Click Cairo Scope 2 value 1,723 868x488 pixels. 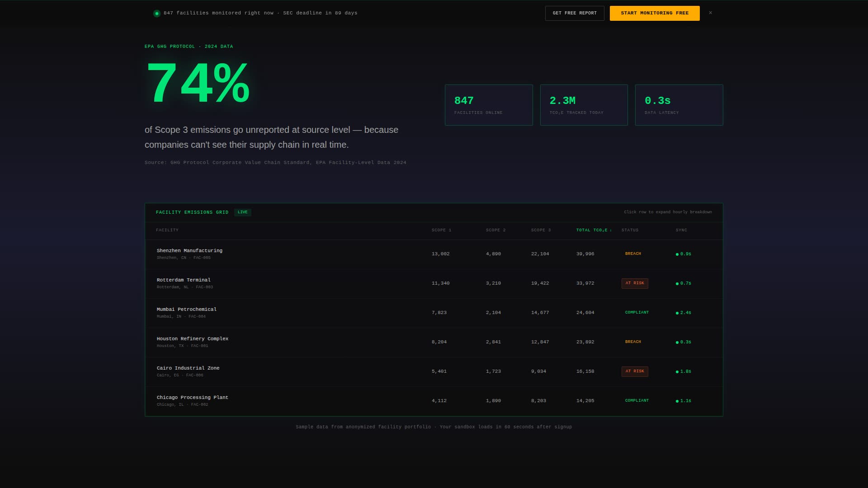tap(493, 371)
